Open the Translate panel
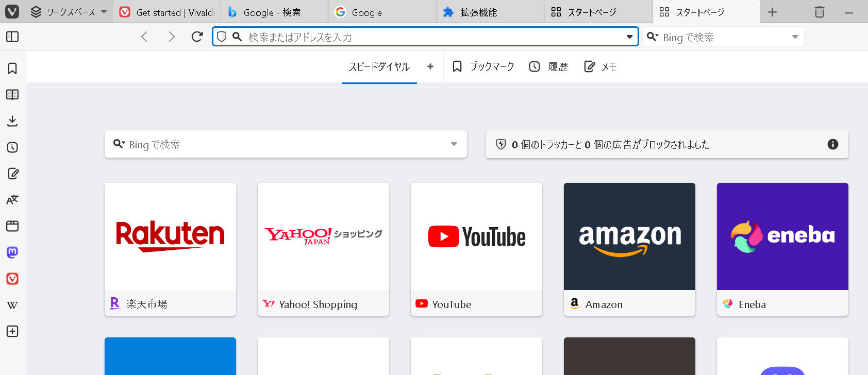Image resolution: width=868 pixels, height=375 pixels. point(12,200)
